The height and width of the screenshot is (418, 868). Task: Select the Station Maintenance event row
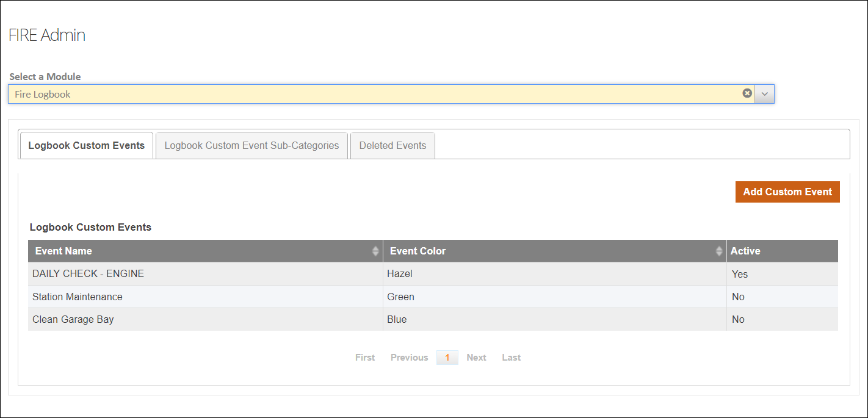coord(78,297)
